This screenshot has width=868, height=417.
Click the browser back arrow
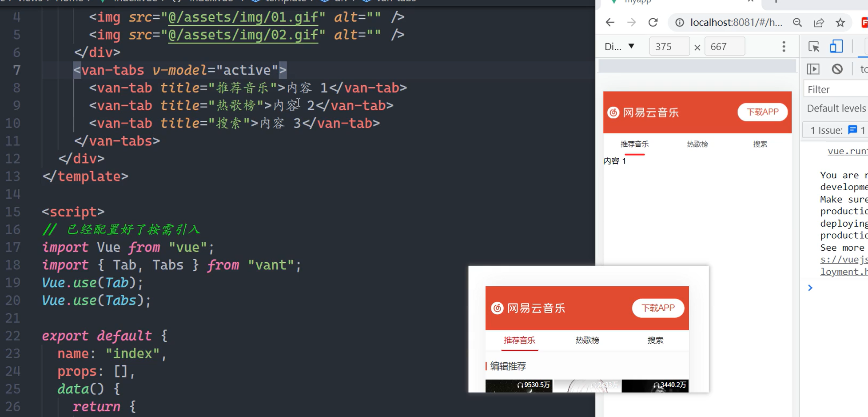pos(610,22)
